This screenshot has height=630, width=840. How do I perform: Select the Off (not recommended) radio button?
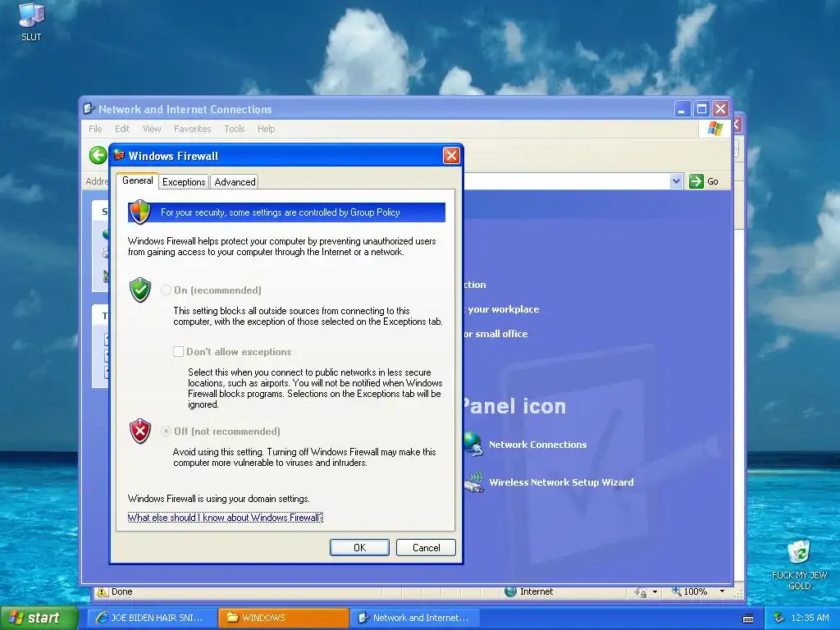coord(166,431)
